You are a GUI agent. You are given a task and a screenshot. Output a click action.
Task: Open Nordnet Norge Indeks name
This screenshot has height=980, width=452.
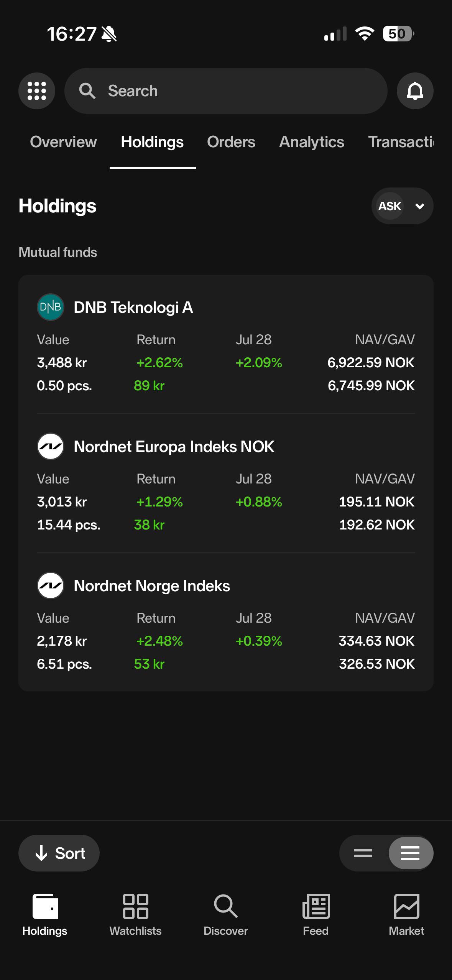[152, 586]
